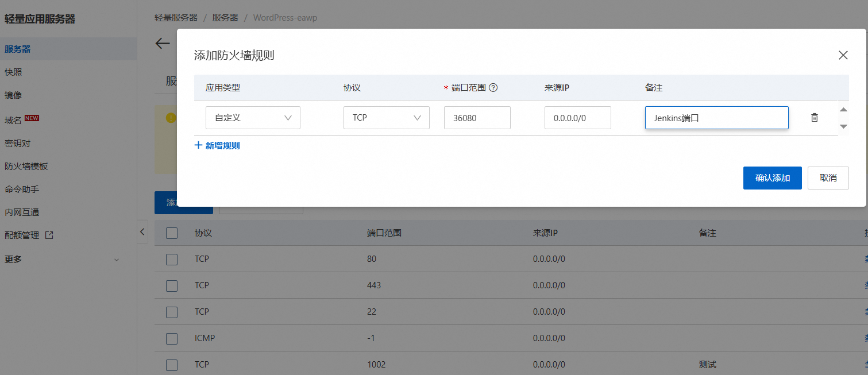This screenshot has width=868, height=375.
Task: Click the 应用类型 column header
Action: [x=223, y=88]
